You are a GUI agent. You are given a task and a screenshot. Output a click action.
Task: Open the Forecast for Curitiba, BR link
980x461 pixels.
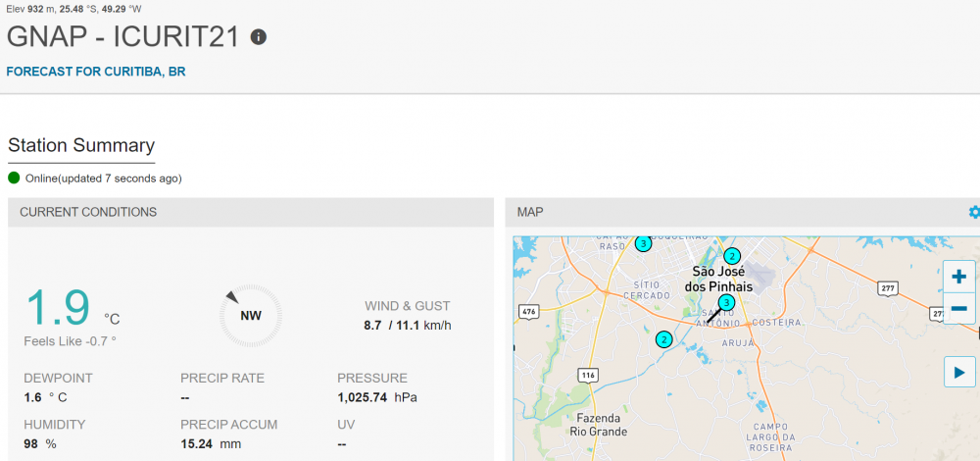point(96,72)
